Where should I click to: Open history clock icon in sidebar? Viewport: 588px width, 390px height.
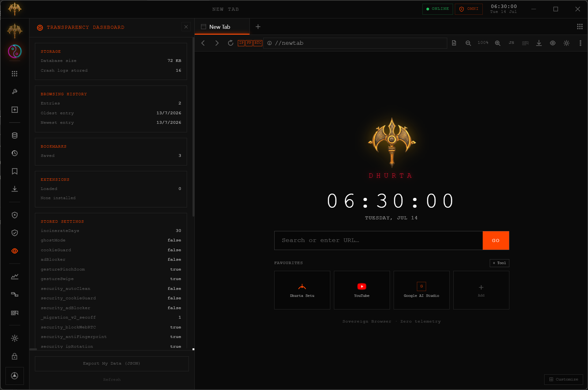tap(15, 153)
